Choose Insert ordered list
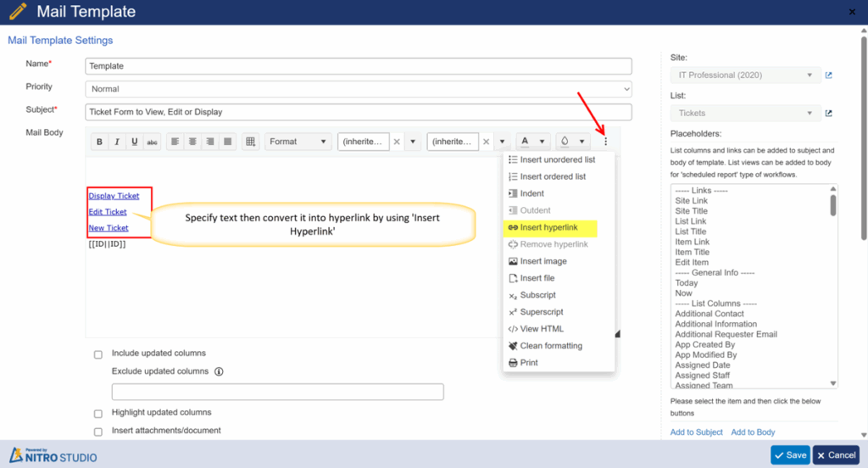 coord(559,176)
